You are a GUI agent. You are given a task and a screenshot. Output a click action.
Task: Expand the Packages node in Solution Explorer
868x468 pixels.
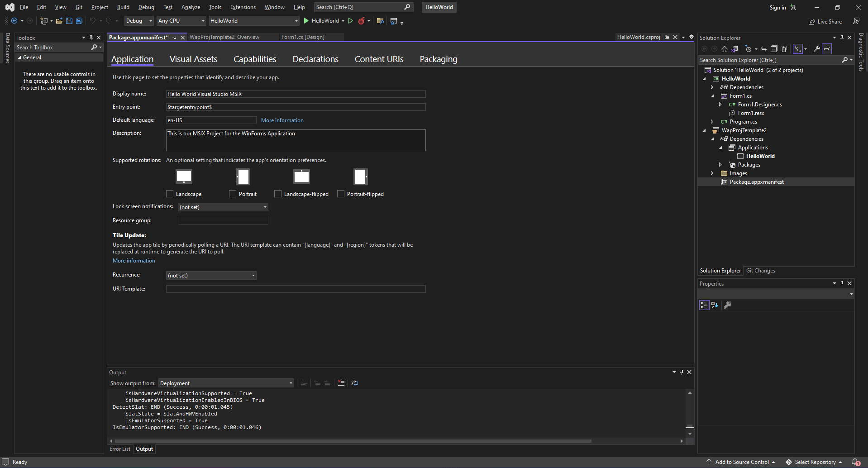tap(720, 165)
